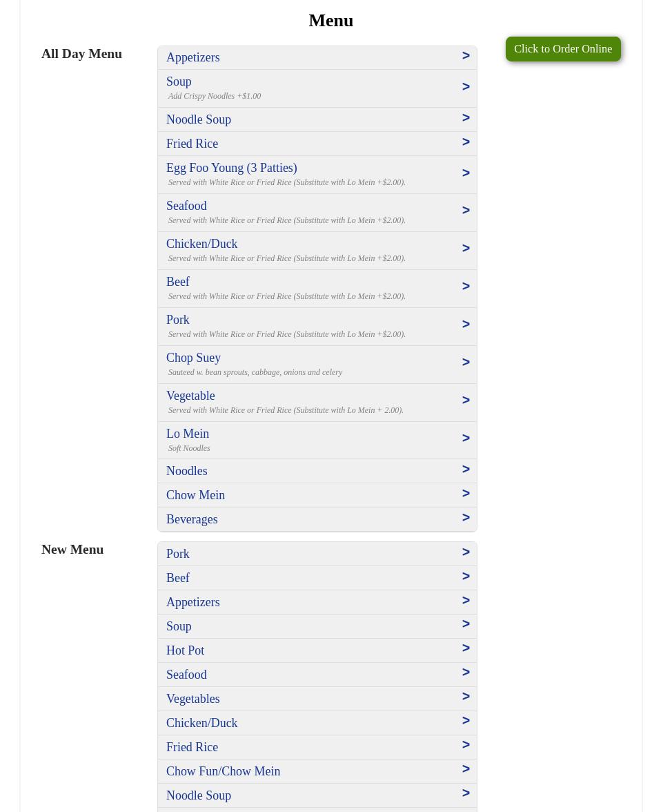This screenshot has width=652, height=812.
Task: Click the arrow next to Noodles row
Action: pyautogui.click(x=466, y=470)
